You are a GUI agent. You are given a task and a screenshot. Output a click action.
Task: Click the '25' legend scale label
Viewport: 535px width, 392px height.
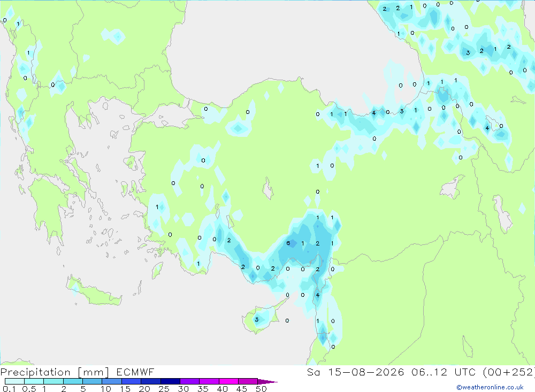tap(164, 389)
